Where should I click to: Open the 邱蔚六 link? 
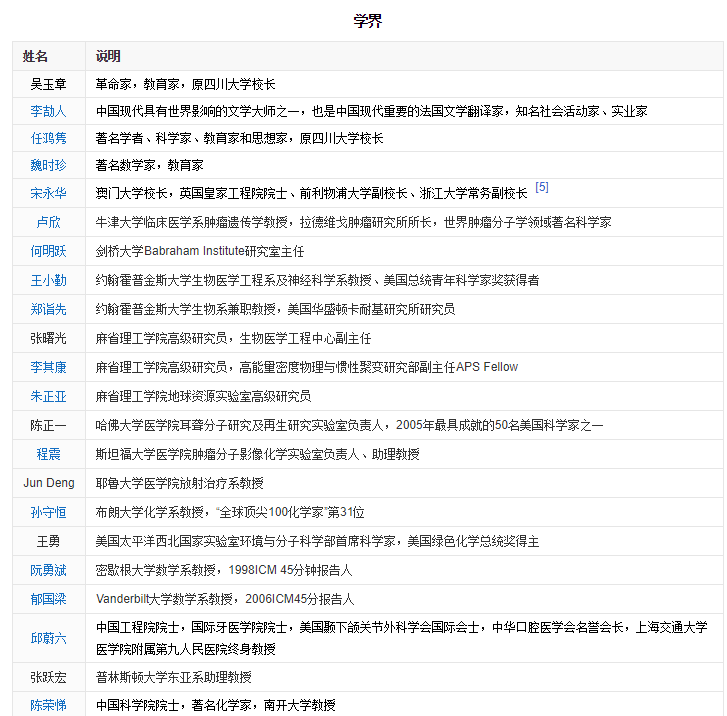48,639
